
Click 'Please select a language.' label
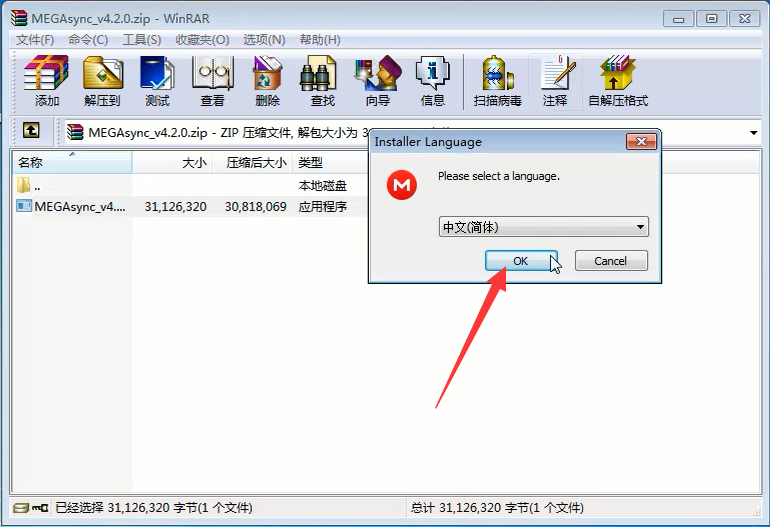point(498,176)
